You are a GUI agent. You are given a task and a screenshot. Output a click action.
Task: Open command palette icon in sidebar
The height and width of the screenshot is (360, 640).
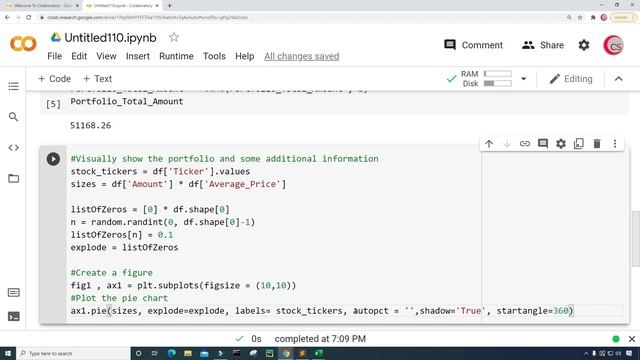click(x=13, y=293)
